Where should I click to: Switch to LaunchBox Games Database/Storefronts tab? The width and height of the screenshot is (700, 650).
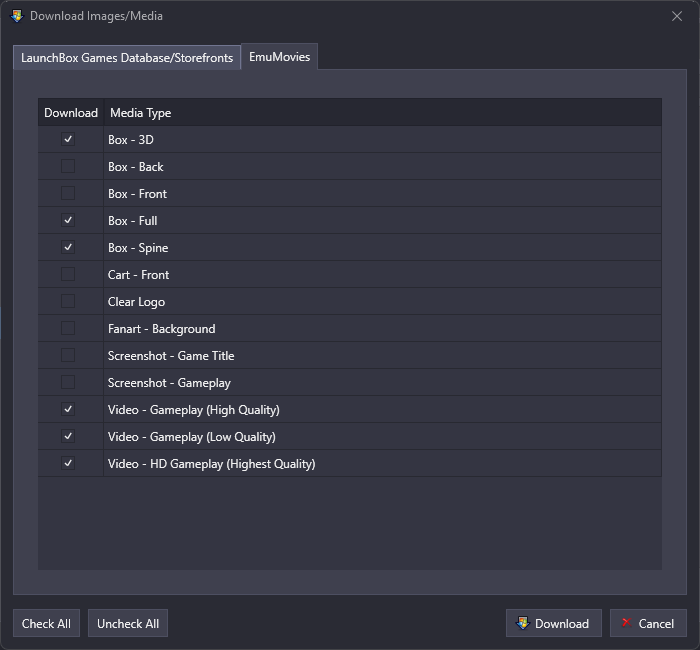point(127,58)
